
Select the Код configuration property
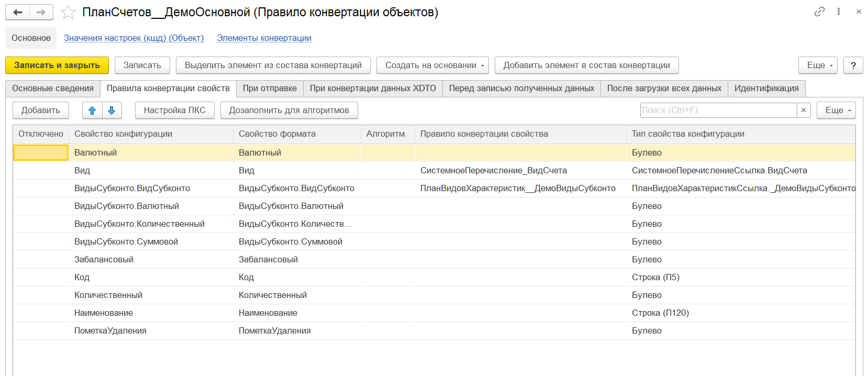[151, 277]
